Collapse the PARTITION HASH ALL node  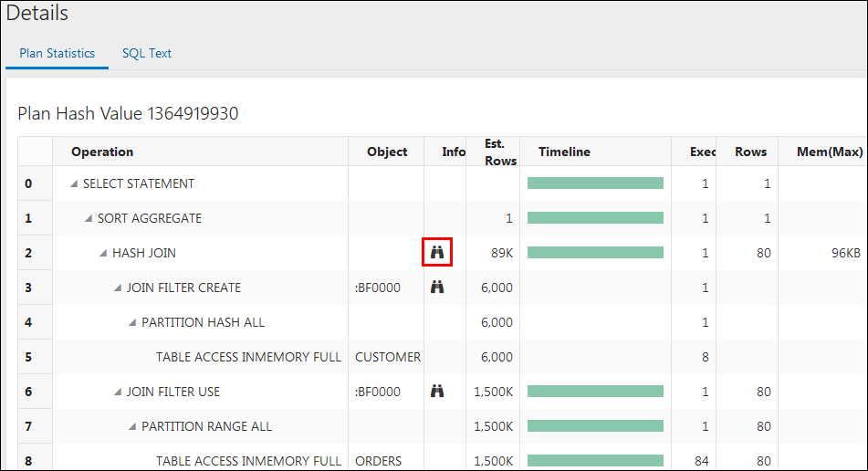pos(132,322)
